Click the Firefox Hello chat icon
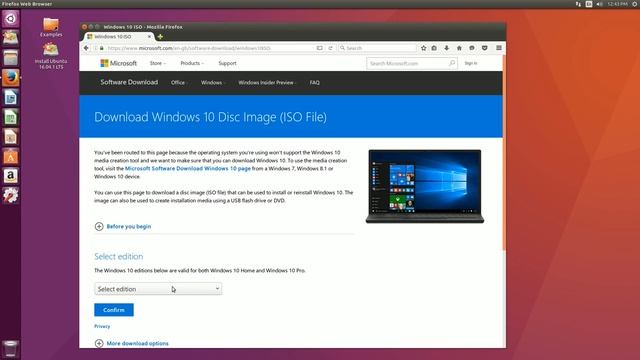 pos(472,48)
